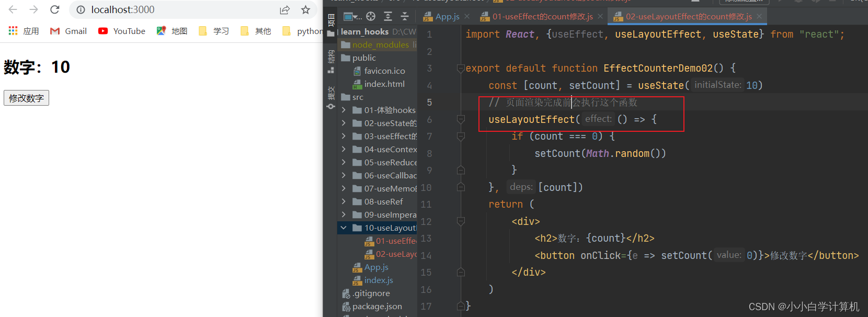Expand the 02-useState folder
Image resolution: width=868 pixels, height=317 pixels.
tap(344, 123)
